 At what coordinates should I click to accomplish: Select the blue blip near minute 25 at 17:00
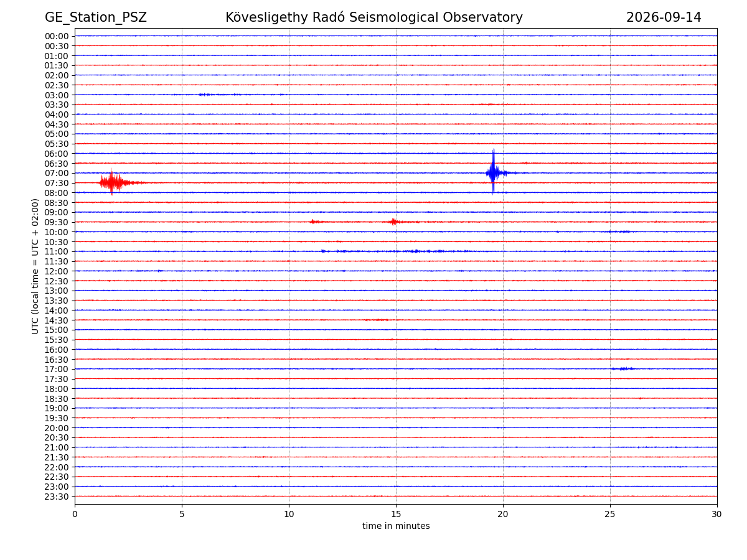(x=623, y=369)
